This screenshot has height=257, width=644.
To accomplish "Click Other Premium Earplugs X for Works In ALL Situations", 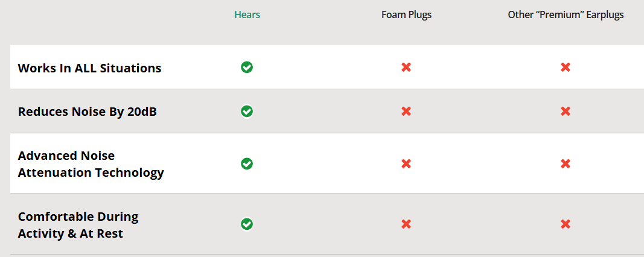I will [566, 67].
